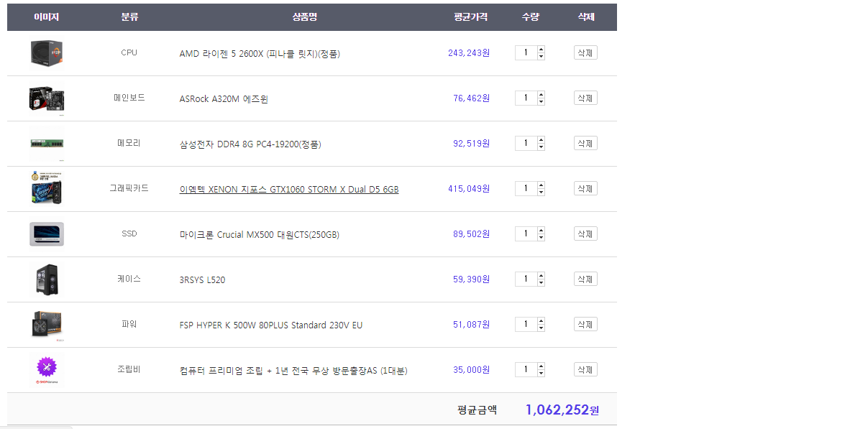Viewport: 868px width, 444px height.
Task: Click the 415,049원 graphics card price
Action: pyautogui.click(x=469, y=189)
